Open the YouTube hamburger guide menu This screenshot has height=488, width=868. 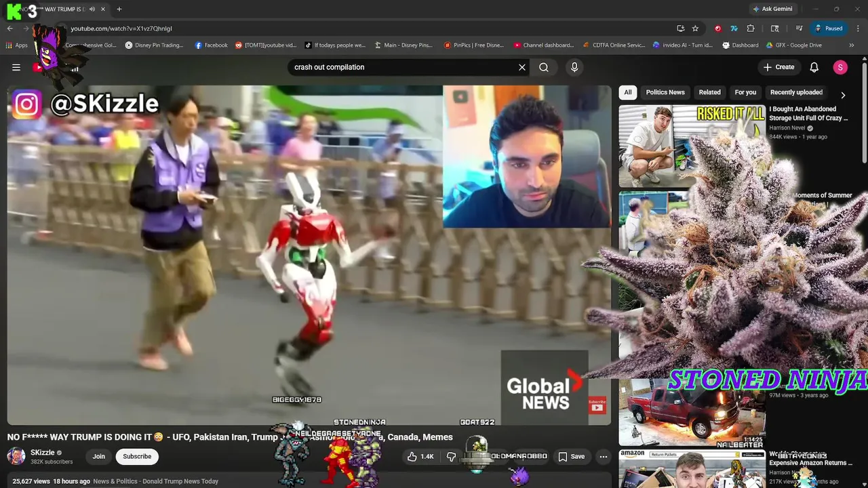coord(16,67)
